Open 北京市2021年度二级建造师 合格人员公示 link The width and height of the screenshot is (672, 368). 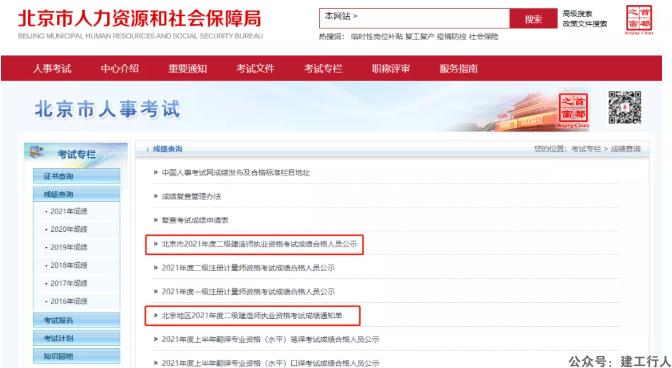click(x=259, y=244)
